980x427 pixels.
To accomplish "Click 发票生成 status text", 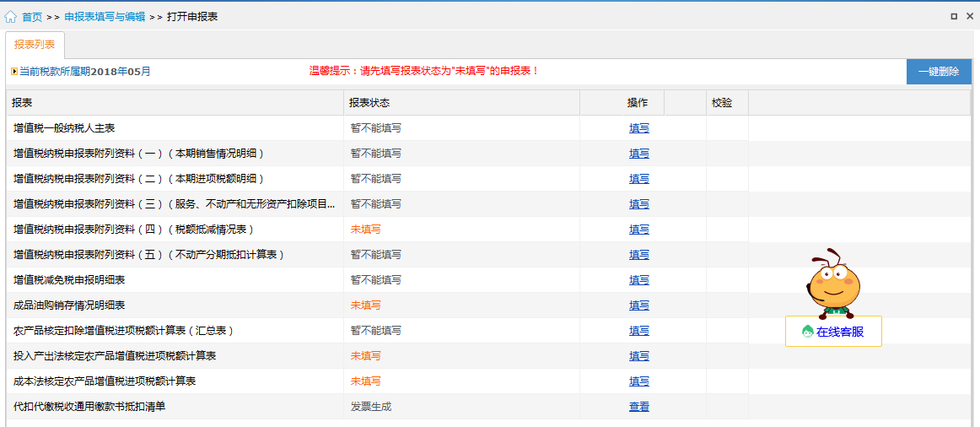I will 370,407.
